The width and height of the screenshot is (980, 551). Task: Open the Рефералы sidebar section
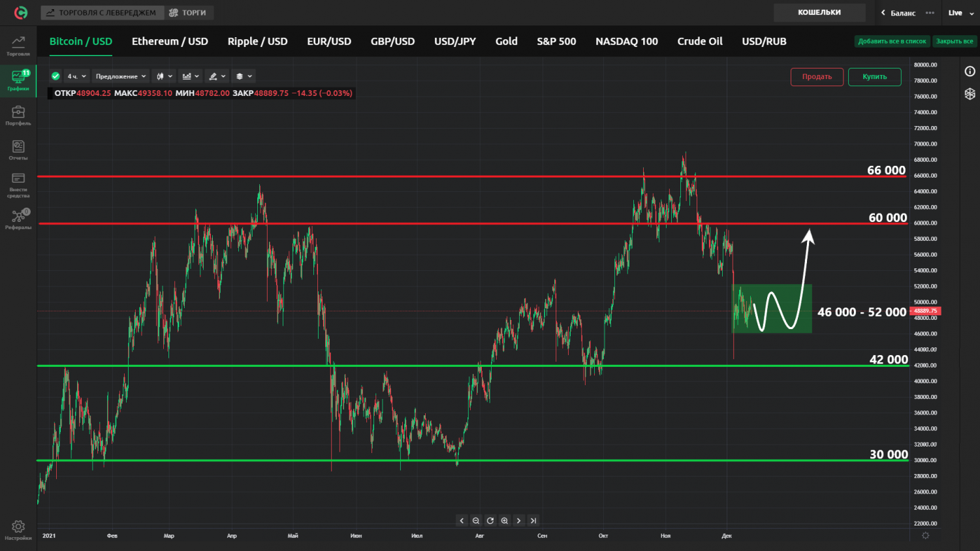coord(18,219)
